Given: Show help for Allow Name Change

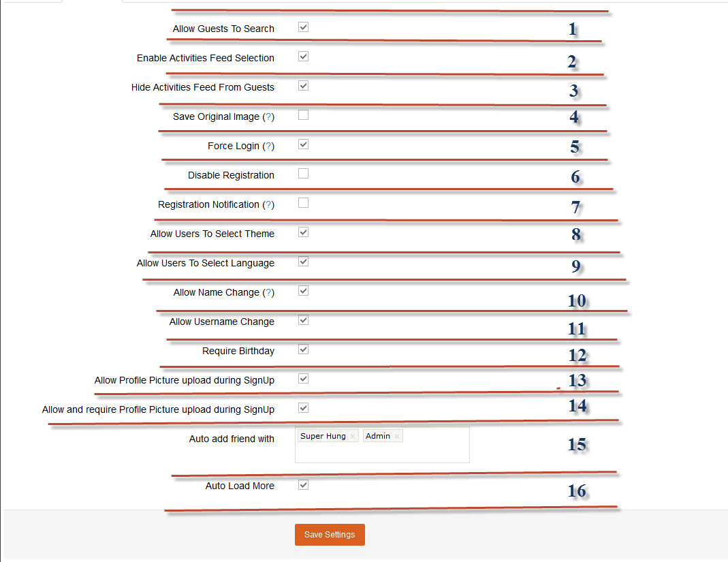Looking at the screenshot, I should pyautogui.click(x=268, y=293).
